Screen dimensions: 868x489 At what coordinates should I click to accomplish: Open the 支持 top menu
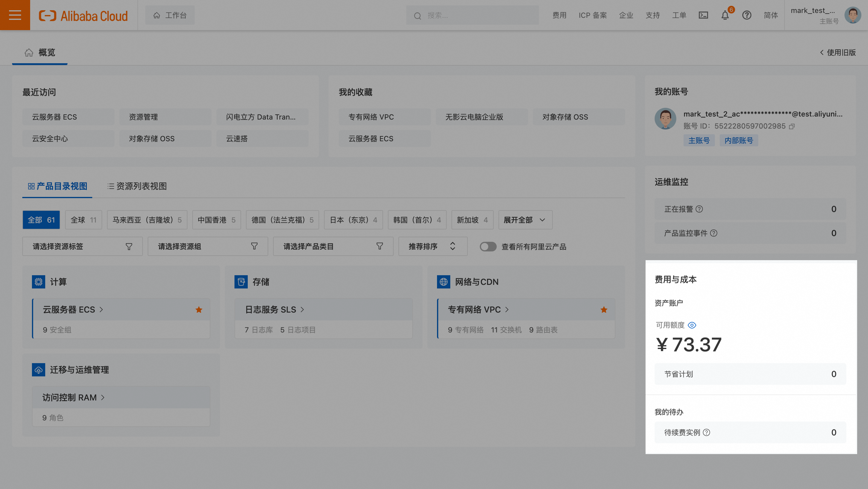click(x=653, y=15)
